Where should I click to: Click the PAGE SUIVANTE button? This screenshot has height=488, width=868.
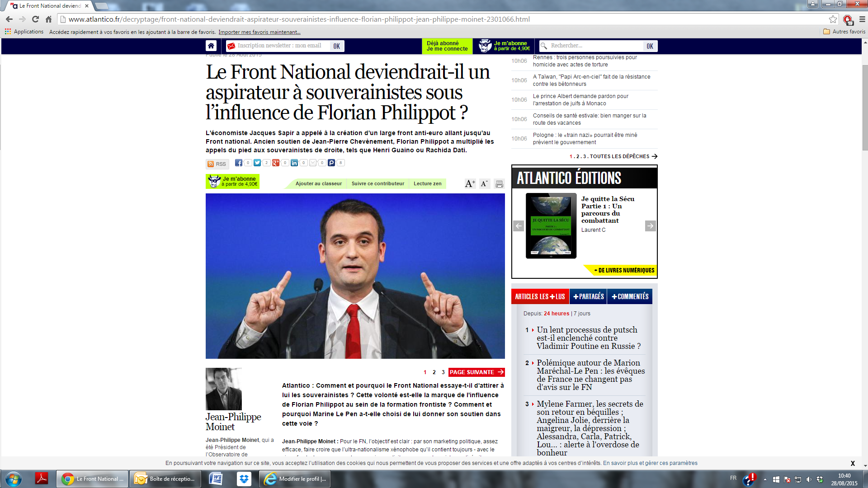click(476, 372)
